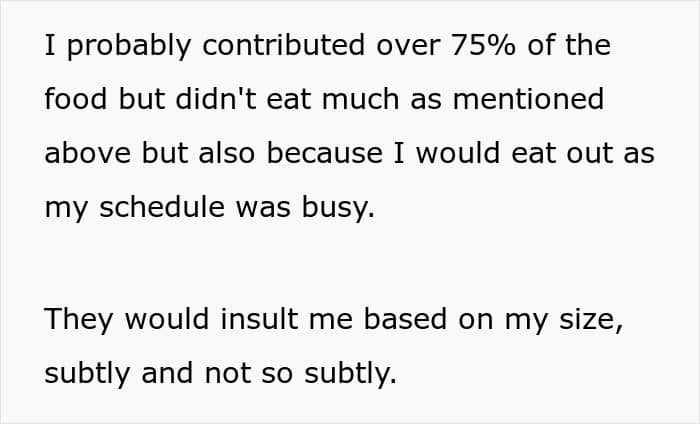This screenshot has height=424, width=700.
Task: Click the final word "subtly." of the text
Action: click(x=350, y=374)
